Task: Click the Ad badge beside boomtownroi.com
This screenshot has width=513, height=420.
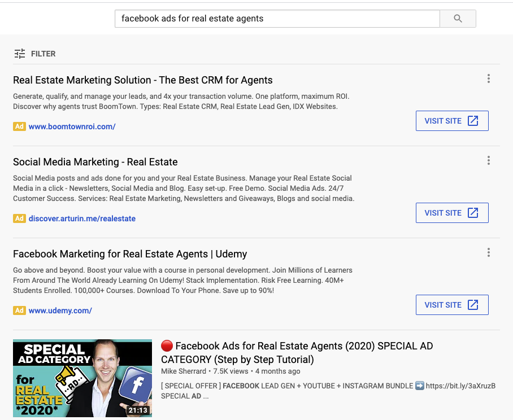Action: point(19,126)
